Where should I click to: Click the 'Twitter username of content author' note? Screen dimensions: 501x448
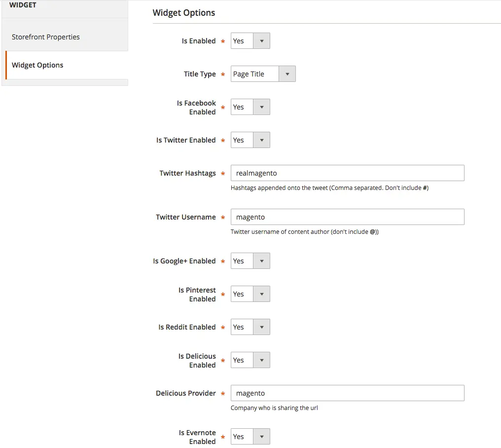tap(305, 232)
